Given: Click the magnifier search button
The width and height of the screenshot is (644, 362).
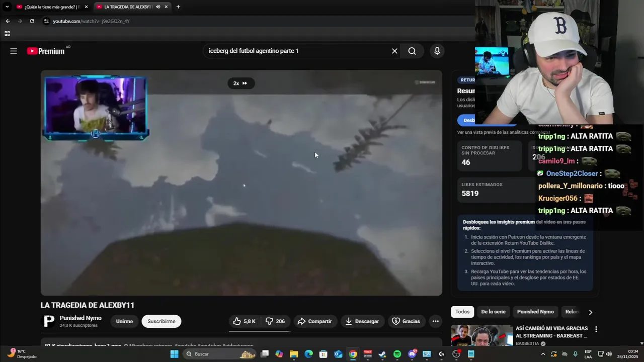Looking at the screenshot, I should point(412,51).
